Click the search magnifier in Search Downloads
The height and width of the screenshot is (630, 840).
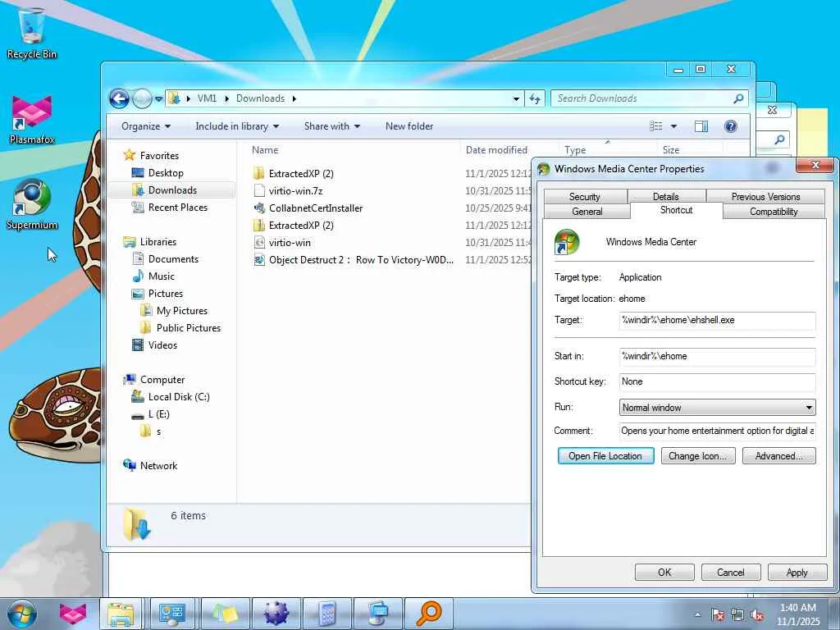[738, 98]
